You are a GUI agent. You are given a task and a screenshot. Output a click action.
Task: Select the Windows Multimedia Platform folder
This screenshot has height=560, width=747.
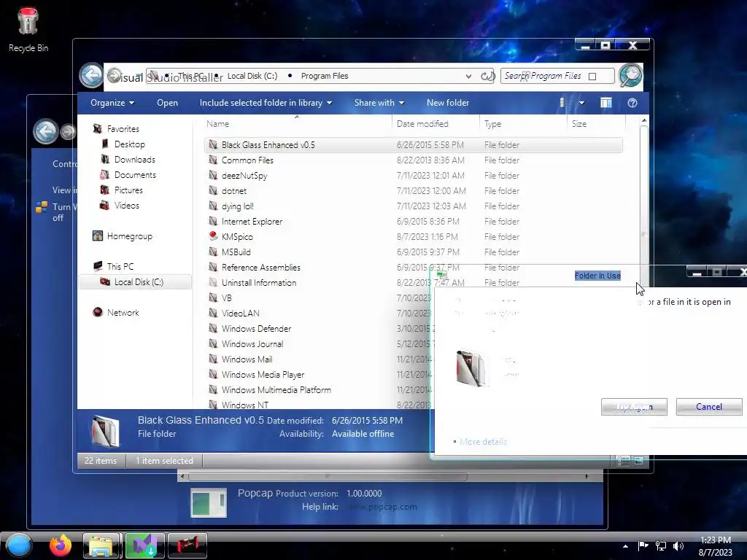pos(276,389)
